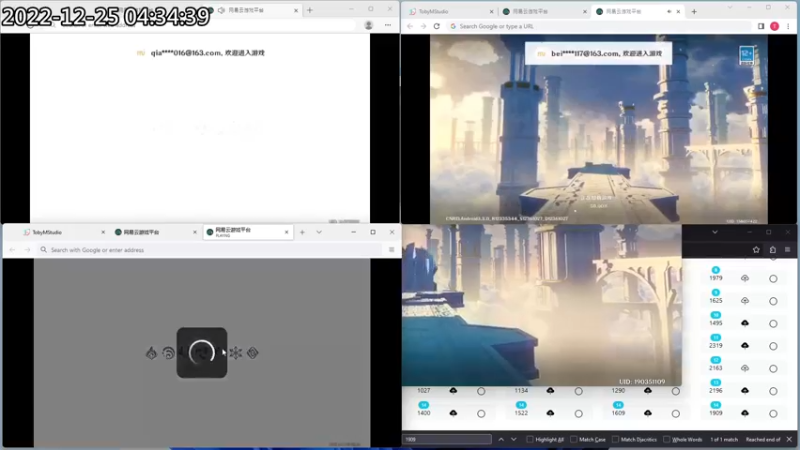Viewport: 800px width, 450px height.
Task: Select the radio circle for 2196
Action: click(773, 391)
